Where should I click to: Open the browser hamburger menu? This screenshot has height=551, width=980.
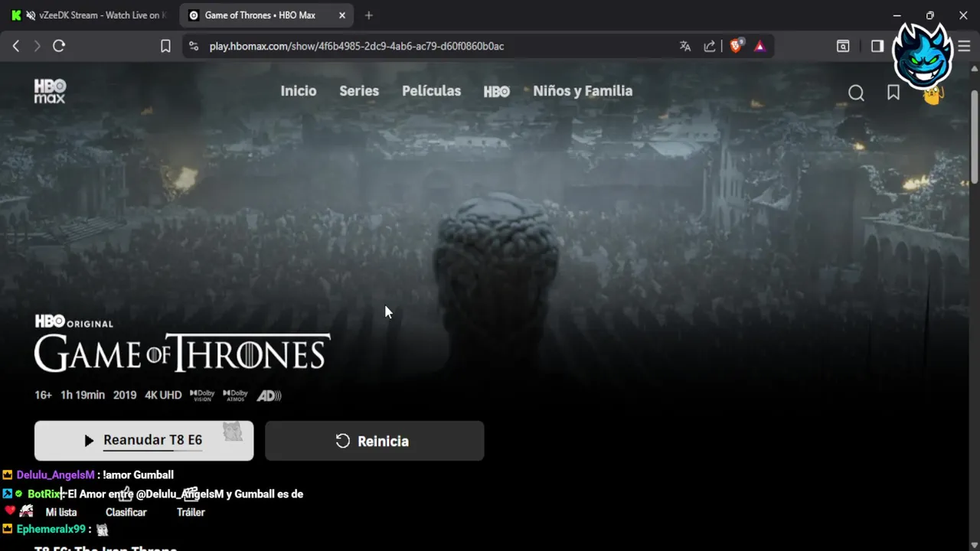pos(964,46)
